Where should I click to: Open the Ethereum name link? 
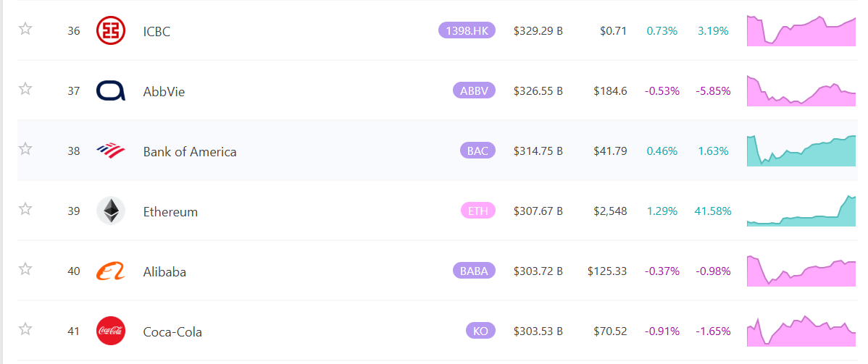170,211
